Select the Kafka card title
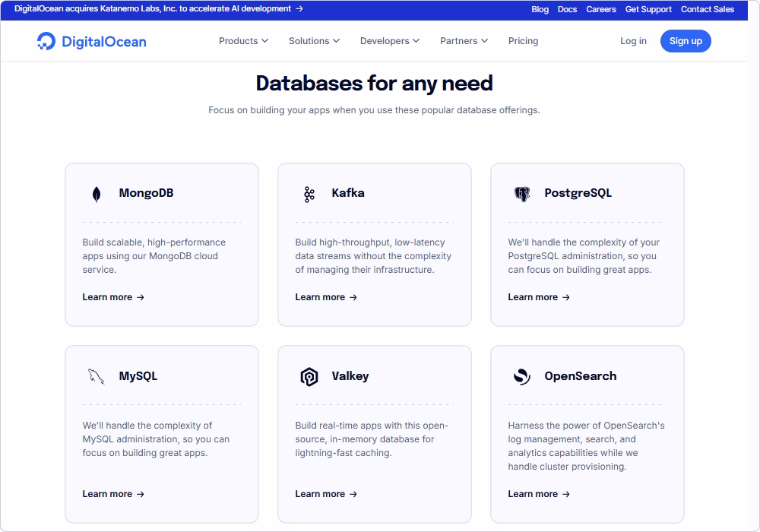The image size is (760, 532). click(x=348, y=193)
